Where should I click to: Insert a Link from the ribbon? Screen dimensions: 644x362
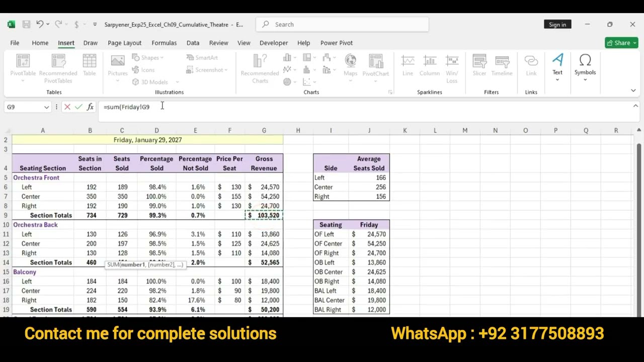(x=531, y=65)
